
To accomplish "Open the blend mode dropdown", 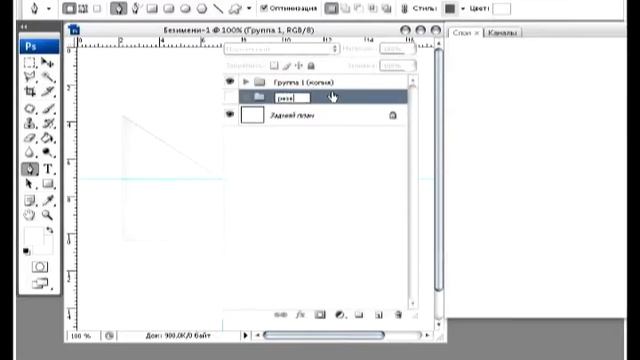I will pyautogui.click(x=282, y=49).
